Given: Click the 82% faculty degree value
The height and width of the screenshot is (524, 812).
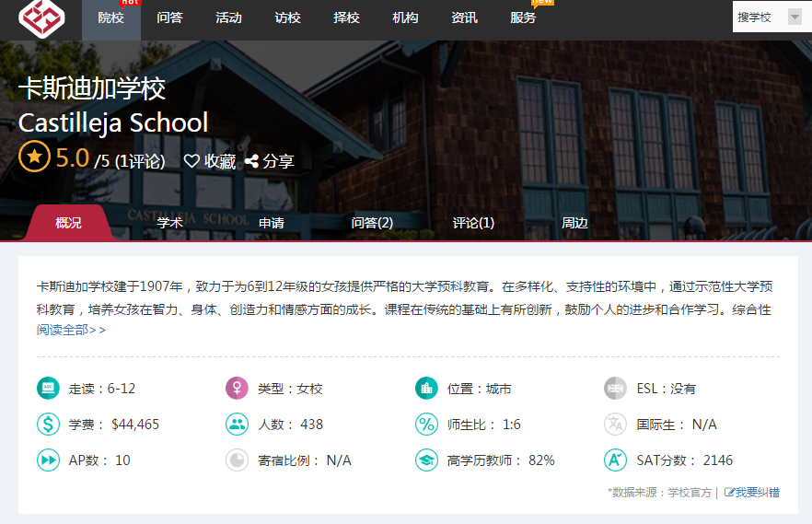Looking at the screenshot, I should [541, 460].
